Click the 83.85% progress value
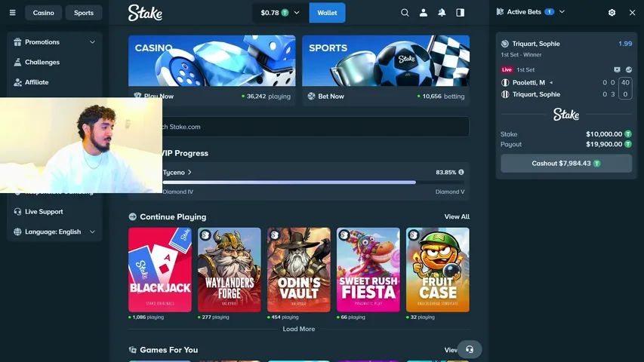The height and width of the screenshot is (362, 644). [x=445, y=172]
